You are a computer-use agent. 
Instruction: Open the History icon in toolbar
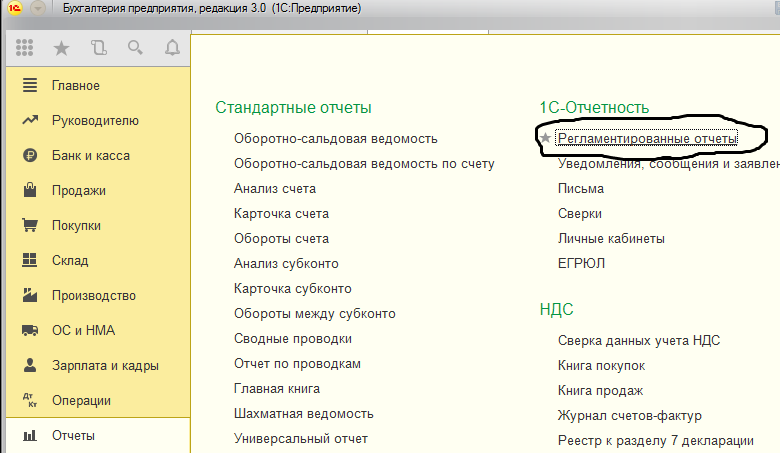98,48
